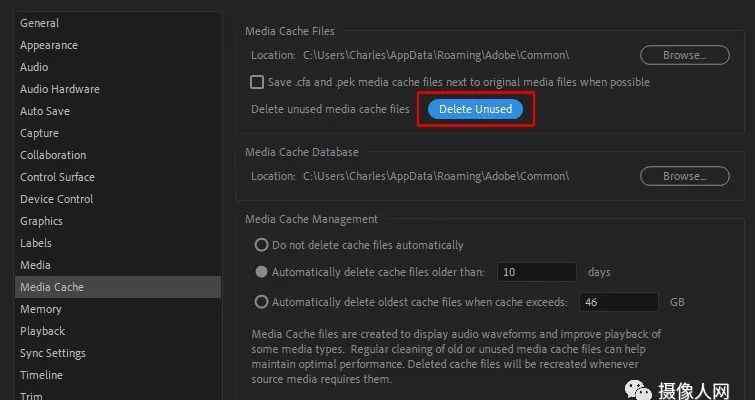Image resolution: width=755 pixels, height=400 pixels.
Task: Select Do not delete cache files automatically
Action: click(x=261, y=245)
